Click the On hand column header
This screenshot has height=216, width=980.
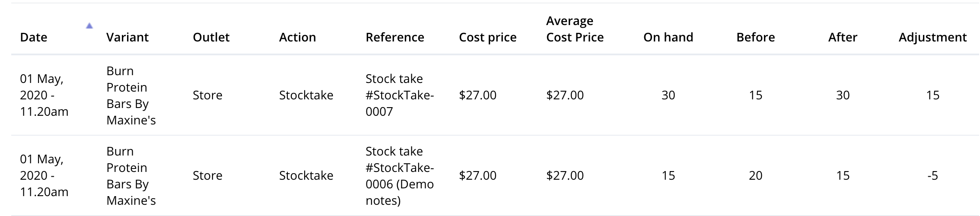[668, 38]
